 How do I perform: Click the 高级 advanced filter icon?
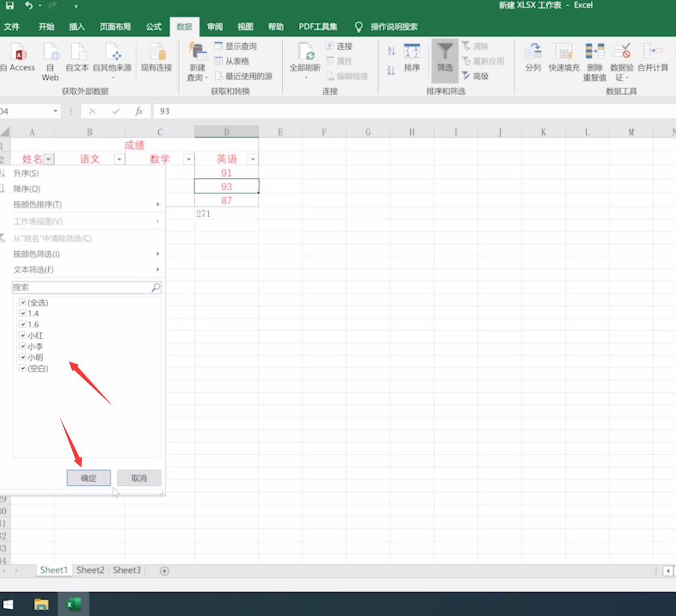(466, 76)
